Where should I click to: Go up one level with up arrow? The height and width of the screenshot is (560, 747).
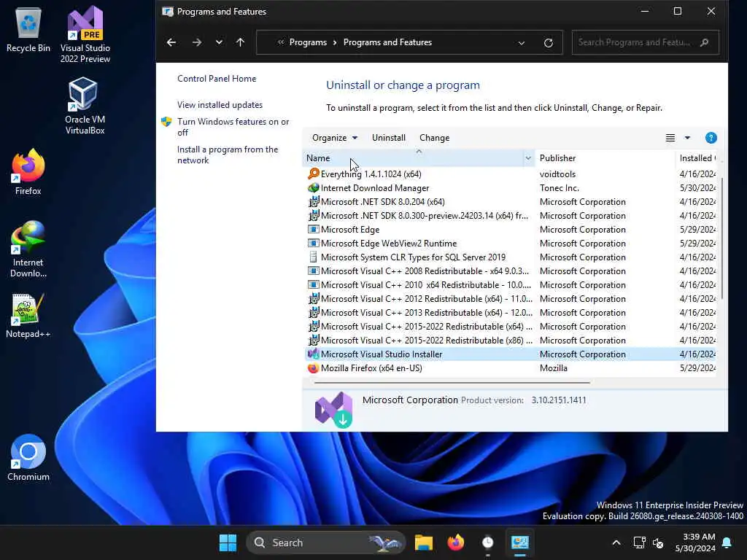240,42
